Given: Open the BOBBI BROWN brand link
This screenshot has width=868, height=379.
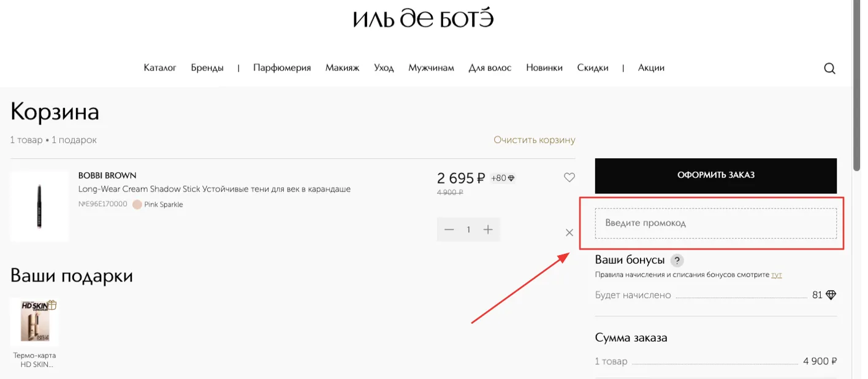Looking at the screenshot, I should tap(107, 175).
